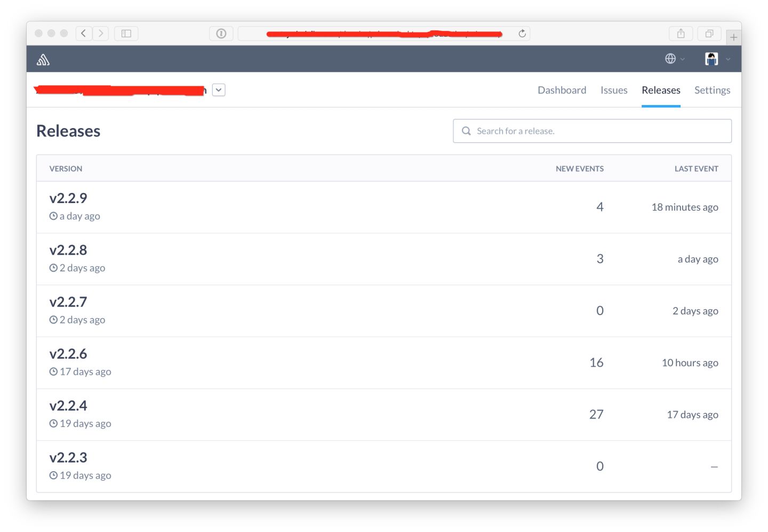The height and width of the screenshot is (532, 768).
Task: Open release v2.2.9
Action: [68, 198]
